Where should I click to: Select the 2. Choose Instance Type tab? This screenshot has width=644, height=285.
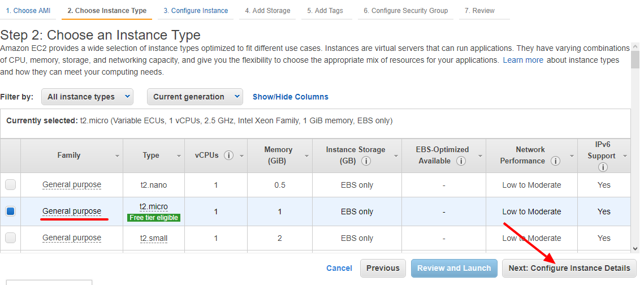[107, 11]
